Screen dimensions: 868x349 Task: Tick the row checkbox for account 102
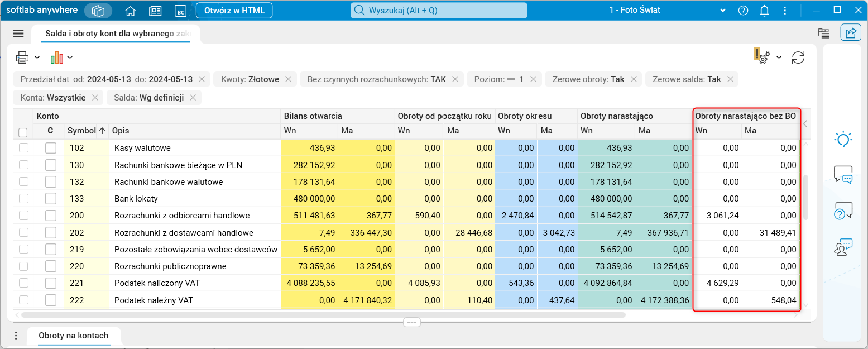pyautogui.click(x=23, y=148)
